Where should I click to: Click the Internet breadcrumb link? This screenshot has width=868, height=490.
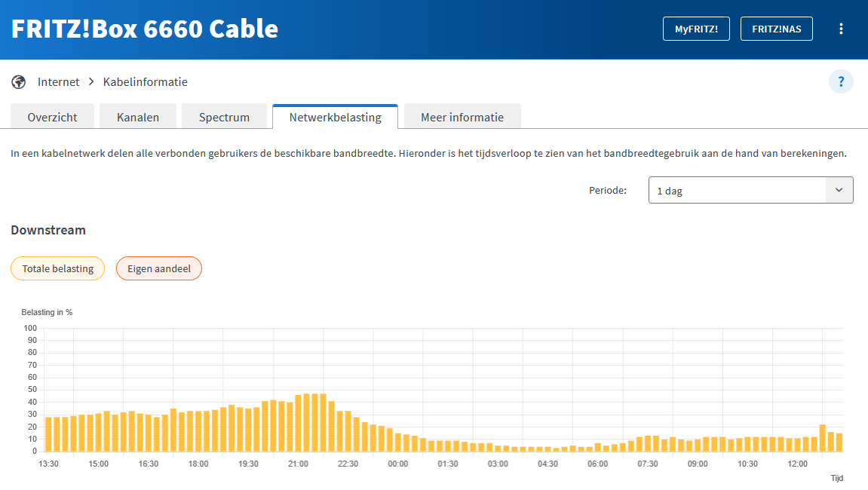coord(58,82)
